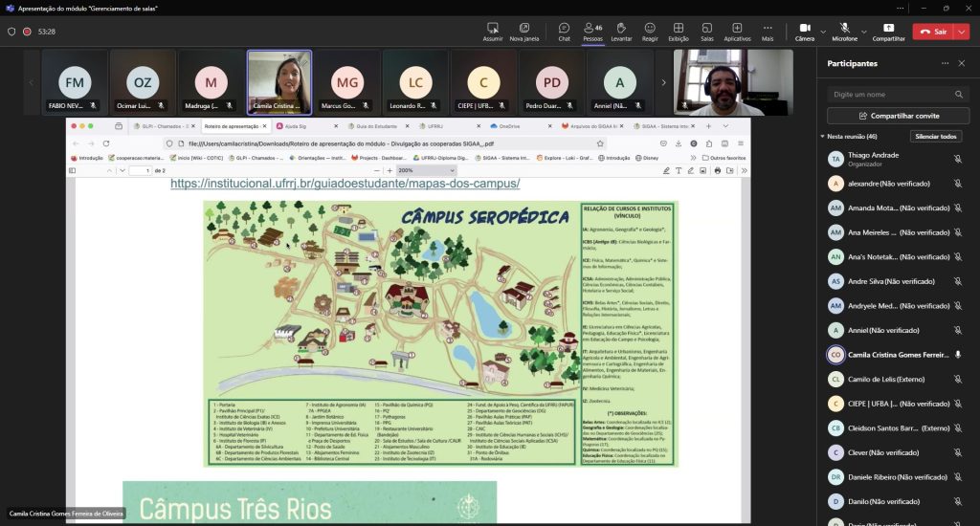Screen dimensions: 980x526
Task: Select Cleidson Santos Barr... participant row
Action: coord(898,427)
